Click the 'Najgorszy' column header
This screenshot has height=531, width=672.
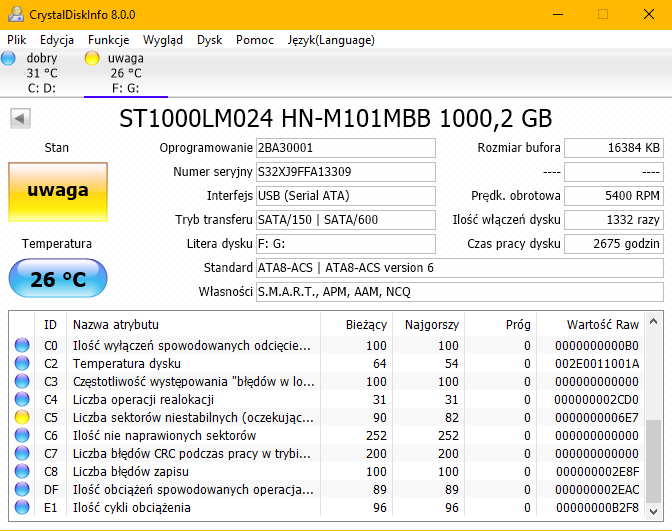click(x=428, y=324)
